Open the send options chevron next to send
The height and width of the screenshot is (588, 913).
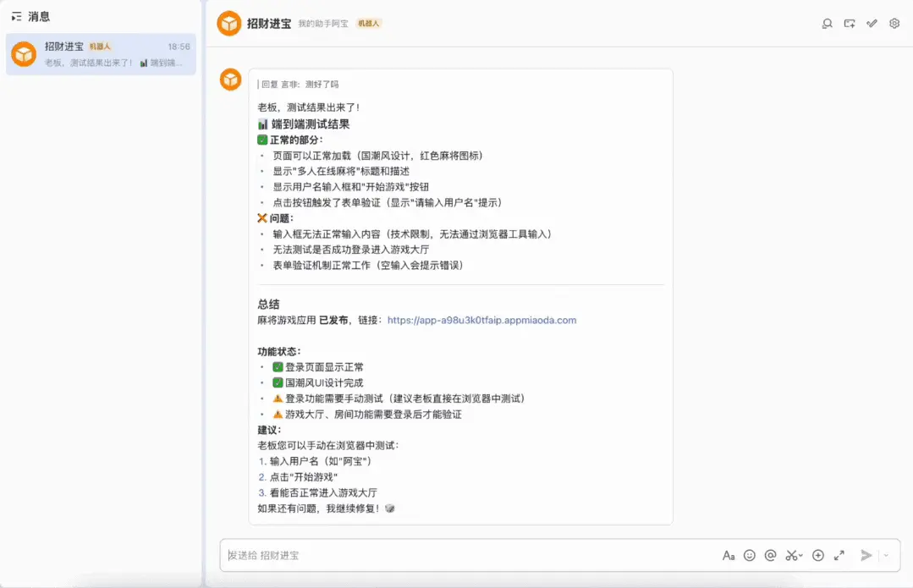(885, 555)
